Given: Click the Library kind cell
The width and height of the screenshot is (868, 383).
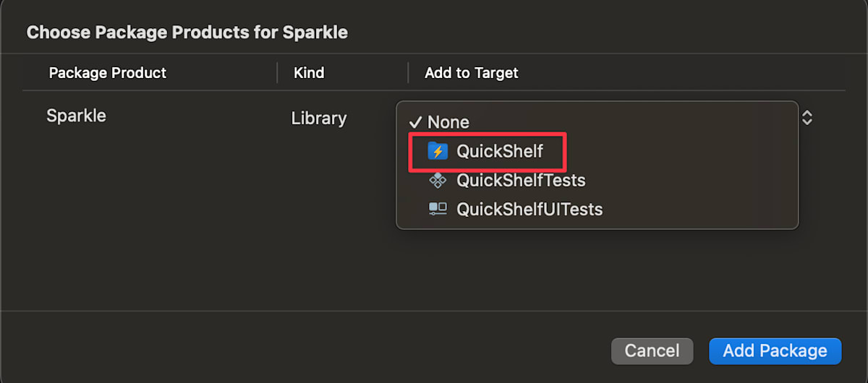Looking at the screenshot, I should click(x=319, y=119).
